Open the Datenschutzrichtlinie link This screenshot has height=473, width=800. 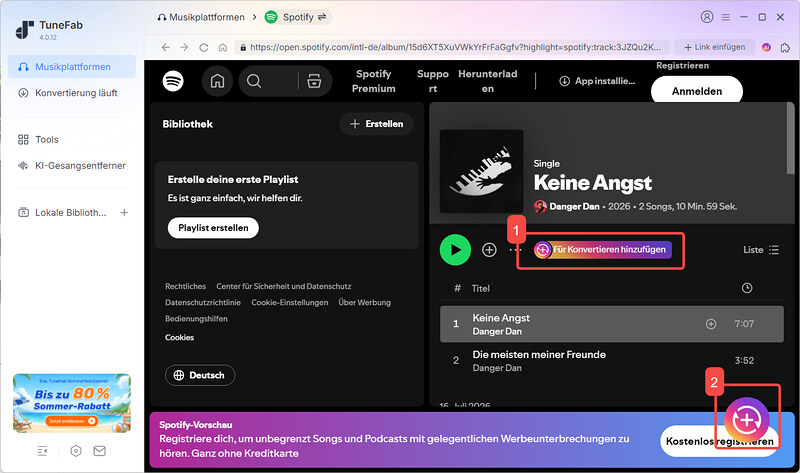(x=203, y=302)
